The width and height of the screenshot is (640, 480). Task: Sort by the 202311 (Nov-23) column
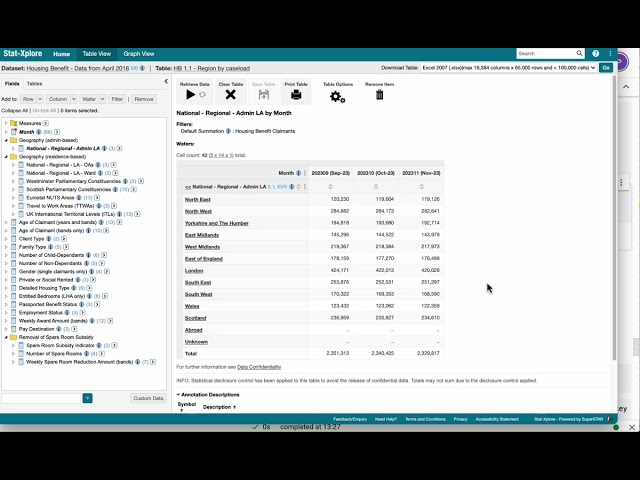(x=421, y=187)
